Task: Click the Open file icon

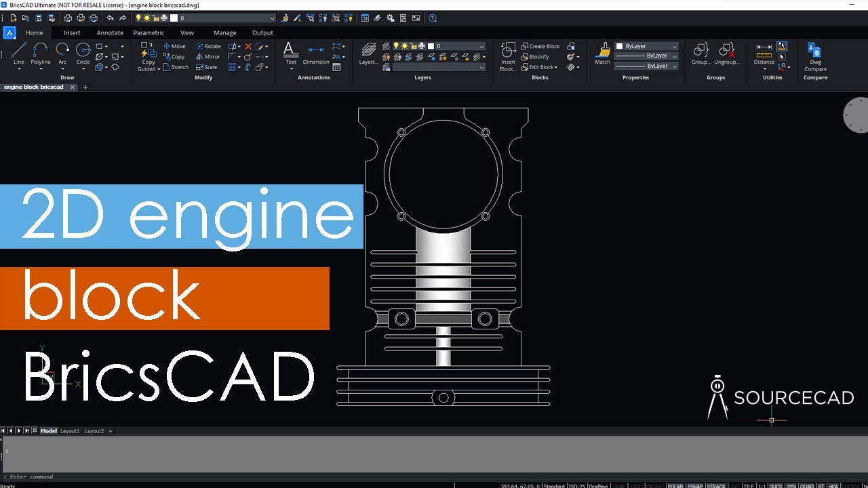Action: pos(25,18)
